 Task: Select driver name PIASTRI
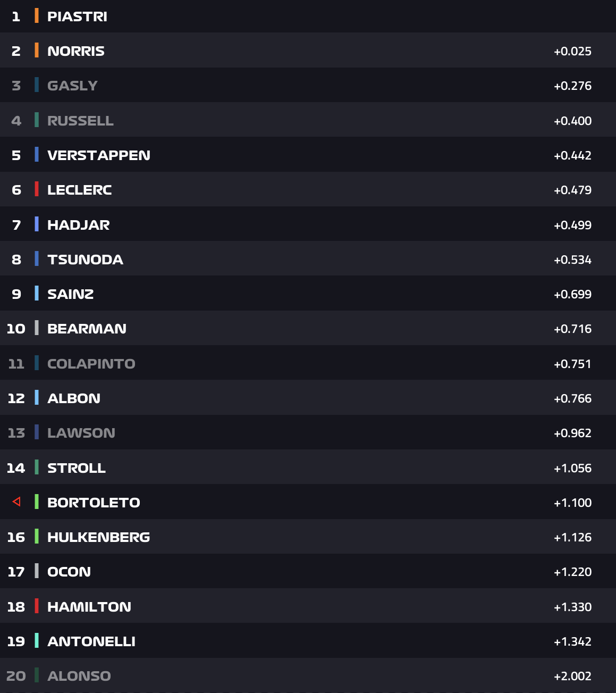pyautogui.click(x=77, y=16)
